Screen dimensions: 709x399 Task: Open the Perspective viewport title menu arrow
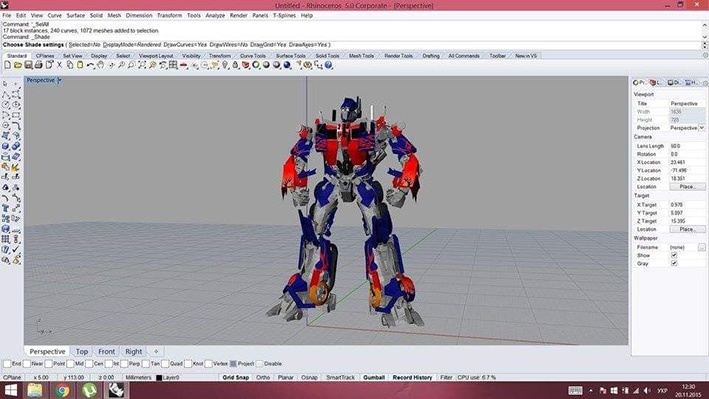click(59, 81)
